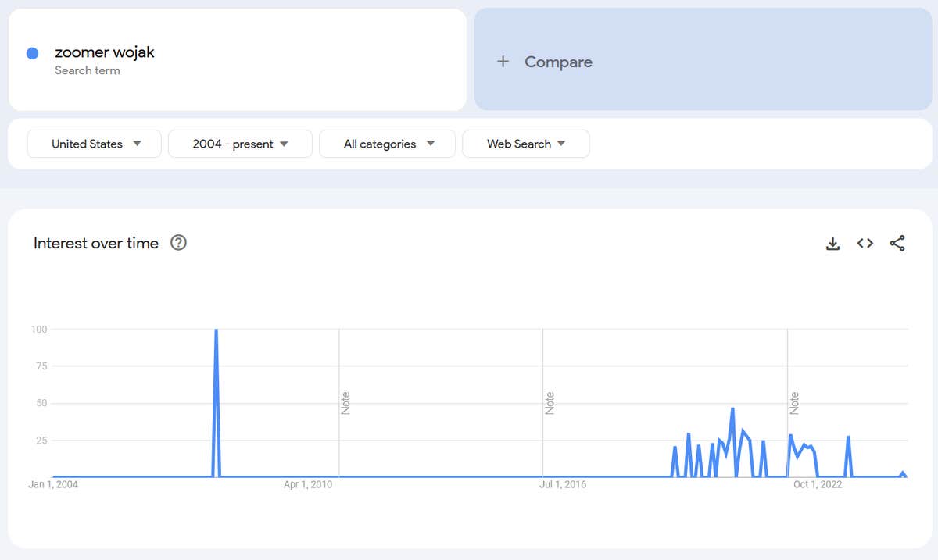Screen dimensions: 938x560
Task: Open the embed code icon
Action: [x=865, y=244]
